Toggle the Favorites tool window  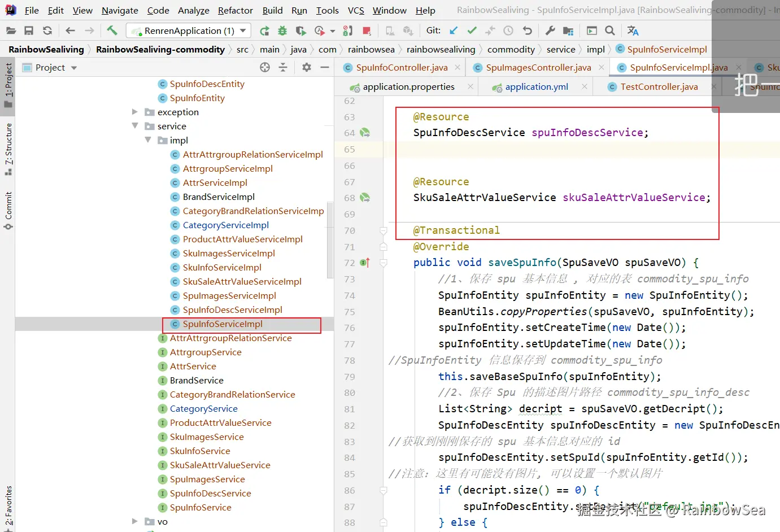pos(8,505)
